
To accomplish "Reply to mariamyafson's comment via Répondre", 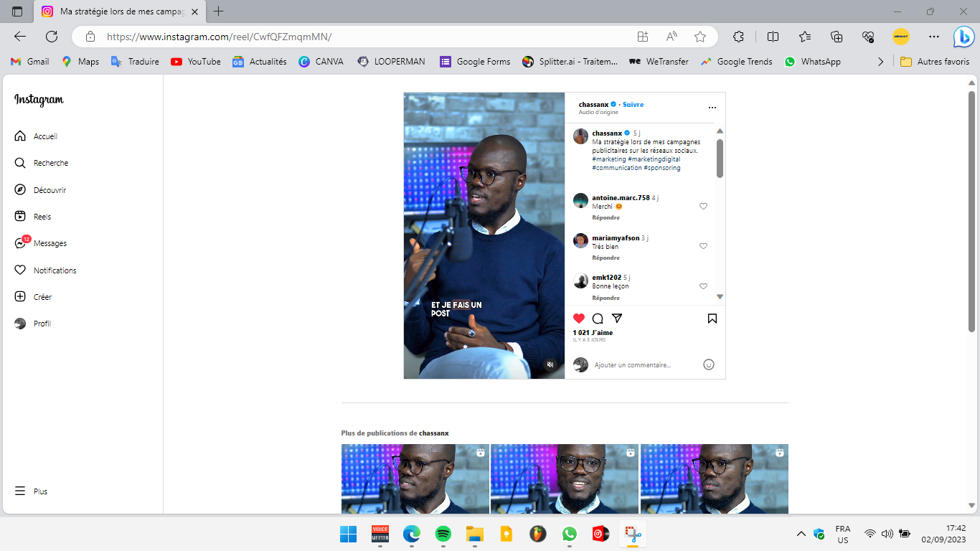I will [606, 258].
